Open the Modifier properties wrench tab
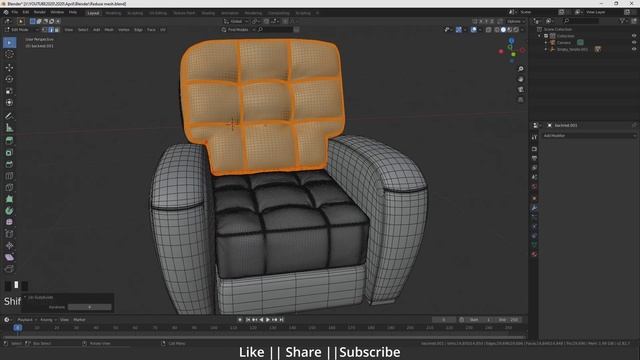 click(x=534, y=208)
